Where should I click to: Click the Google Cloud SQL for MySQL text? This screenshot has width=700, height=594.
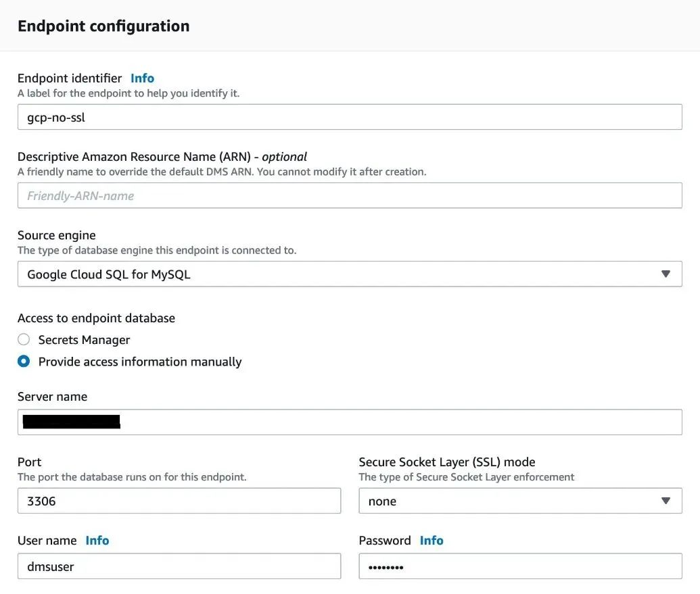pos(108,274)
